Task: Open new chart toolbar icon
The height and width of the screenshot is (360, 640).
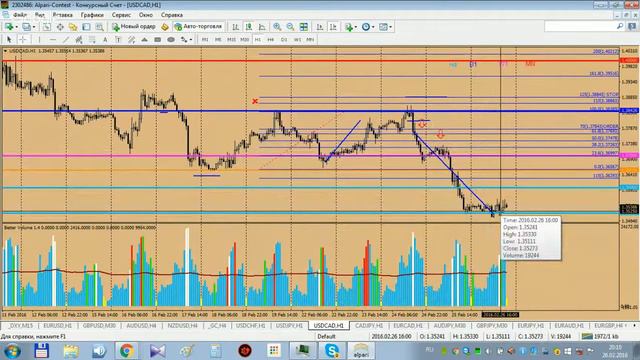Action: [8, 27]
